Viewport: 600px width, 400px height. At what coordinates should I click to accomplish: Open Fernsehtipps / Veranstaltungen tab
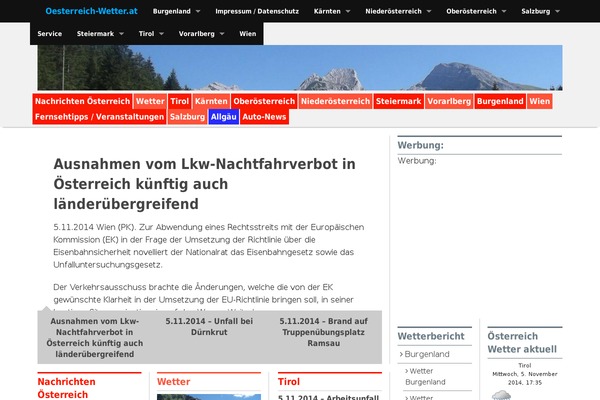pyautogui.click(x=99, y=117)
